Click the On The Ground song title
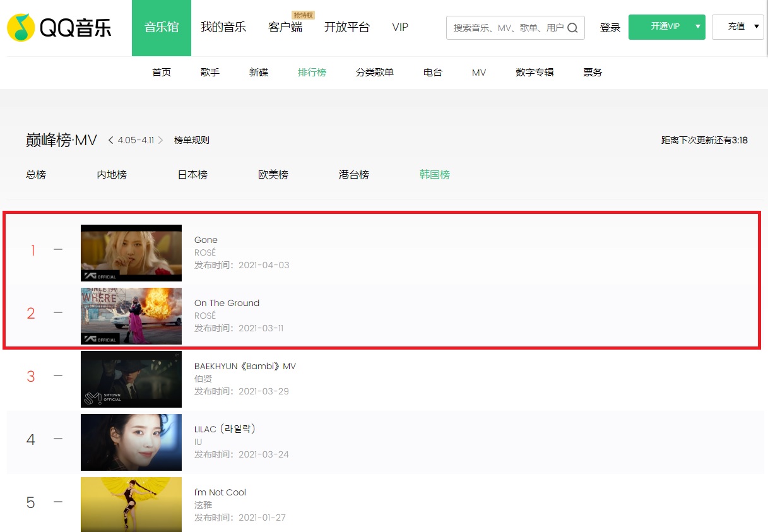Viewport: 768px width, 532px height. [227, 303]
